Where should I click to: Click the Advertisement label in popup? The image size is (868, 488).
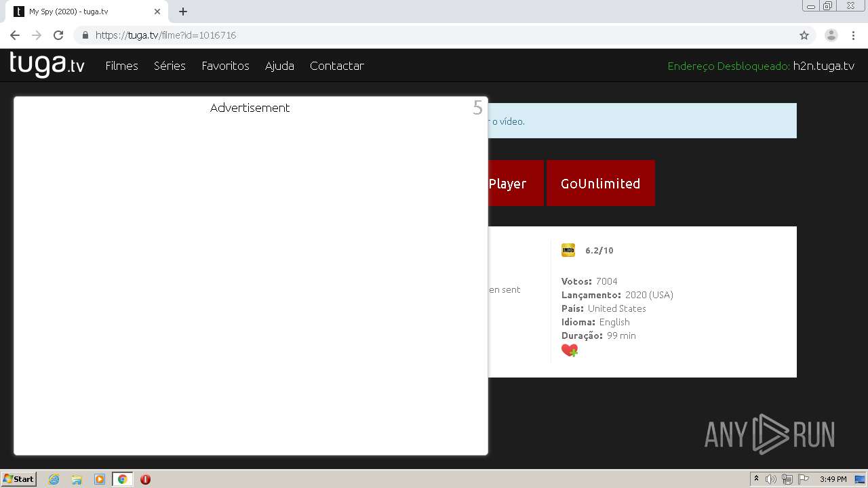(250, 108)
